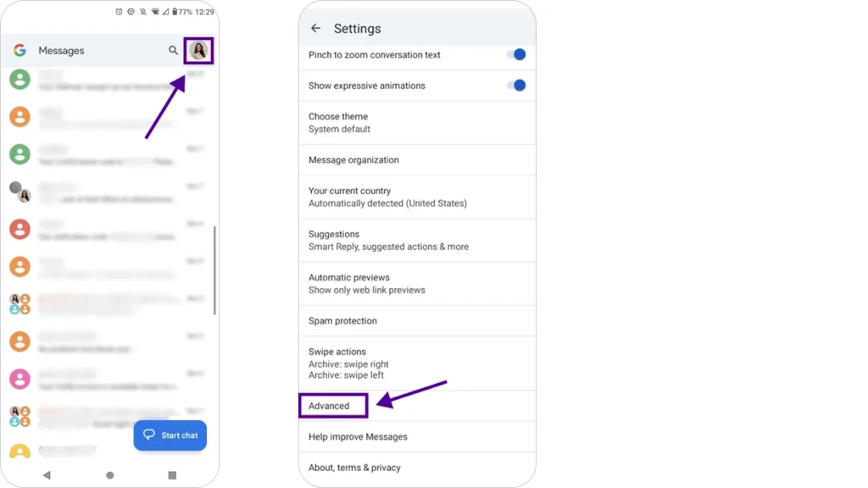868x488 pixels.
Task: Click the Messages title text
Action: click(x=61, y=50)
